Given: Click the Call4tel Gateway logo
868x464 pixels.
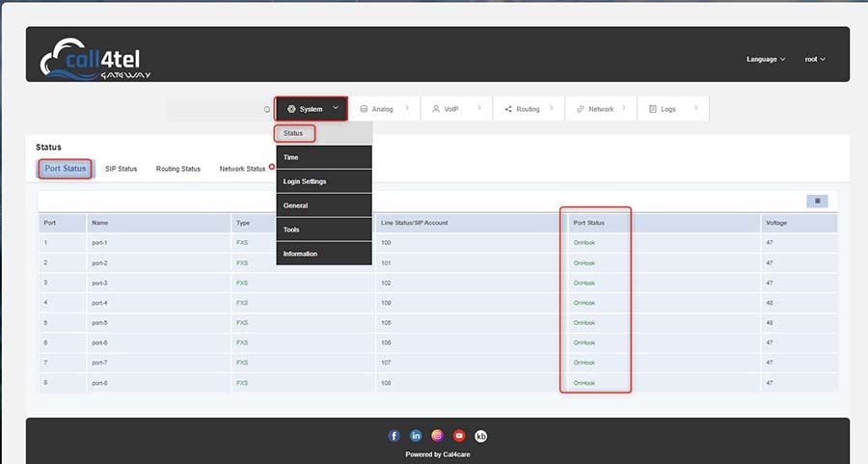Looking at the screenshot, I should (x=95, y=58).
